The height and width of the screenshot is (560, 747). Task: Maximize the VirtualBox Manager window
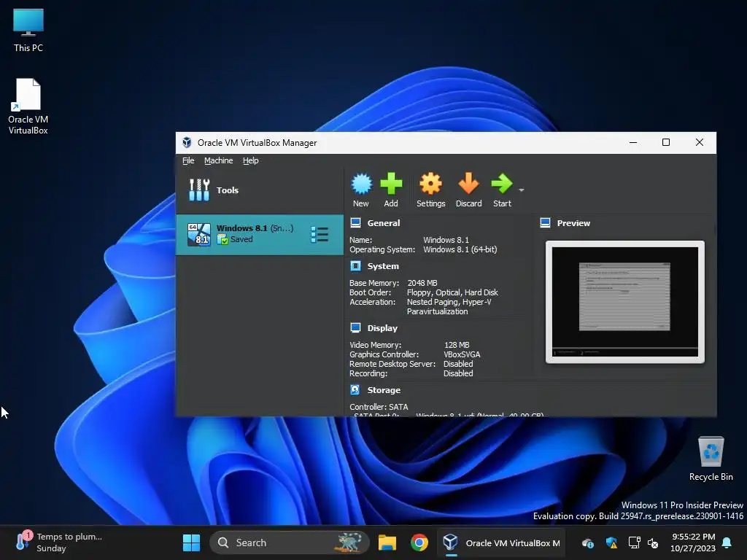666,142
